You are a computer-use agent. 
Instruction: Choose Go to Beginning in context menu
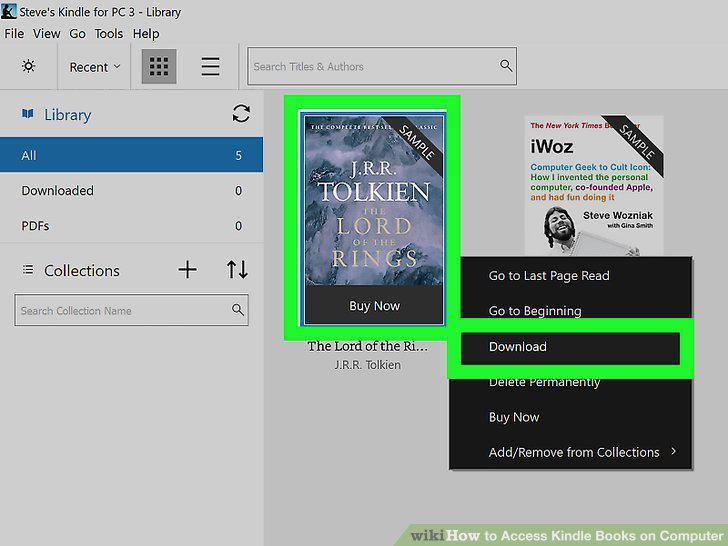pos(535,311)
